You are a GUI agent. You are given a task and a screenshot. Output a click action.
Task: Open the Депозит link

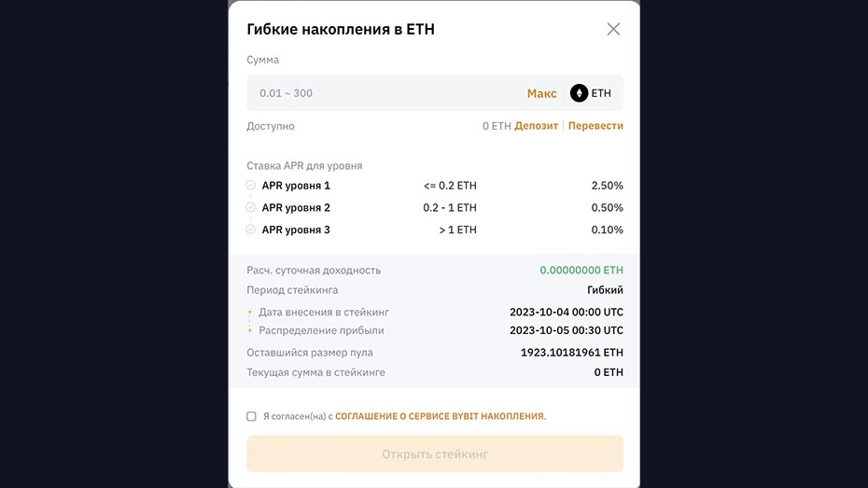[x=536, y=126]
